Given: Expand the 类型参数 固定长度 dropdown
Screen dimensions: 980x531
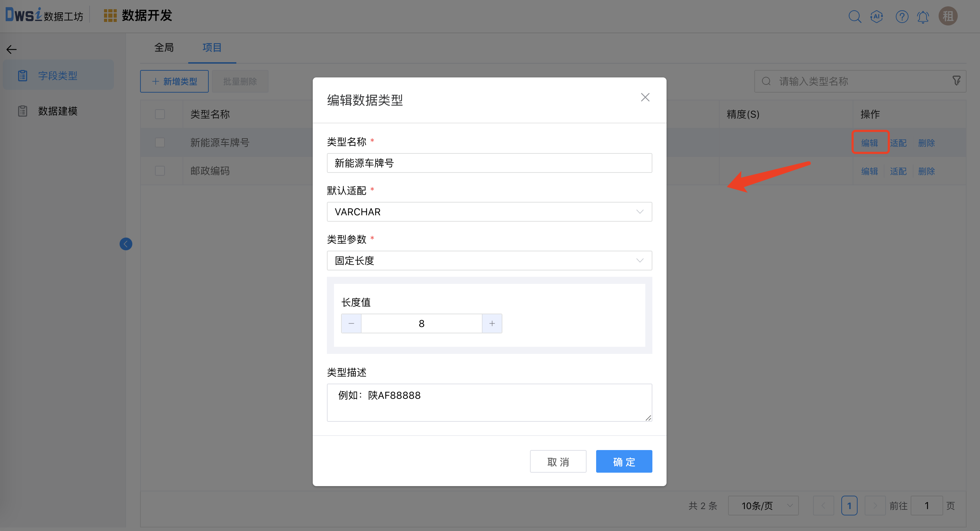Looking at the screenshot, I should pos(489,261).
